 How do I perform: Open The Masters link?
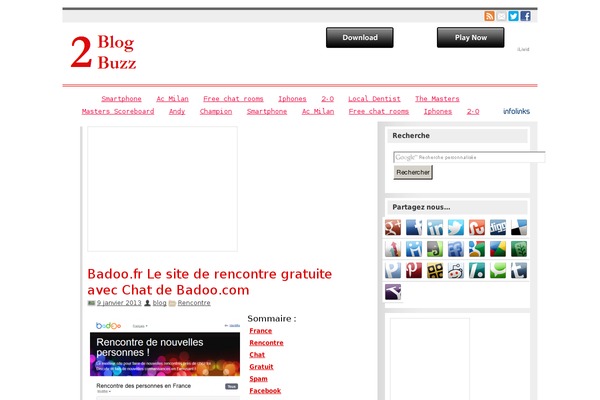[437, 99]
